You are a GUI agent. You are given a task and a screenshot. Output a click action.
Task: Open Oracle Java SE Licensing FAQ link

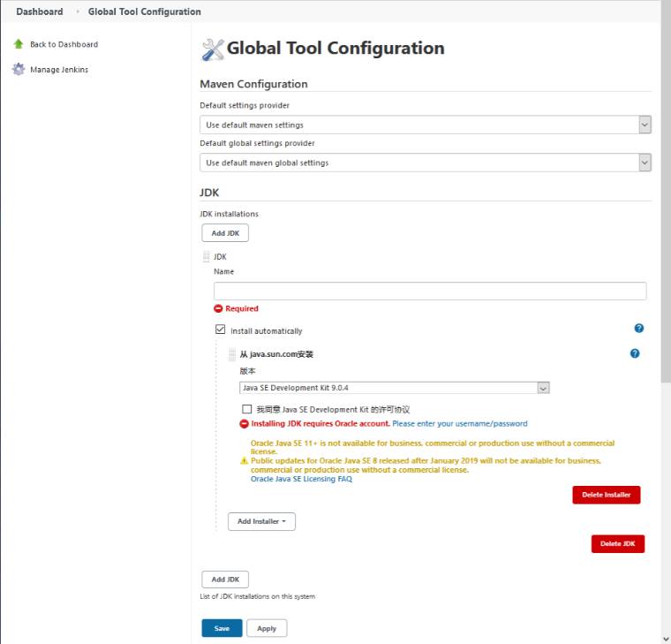pyautogui.click(x=301, y=479)
